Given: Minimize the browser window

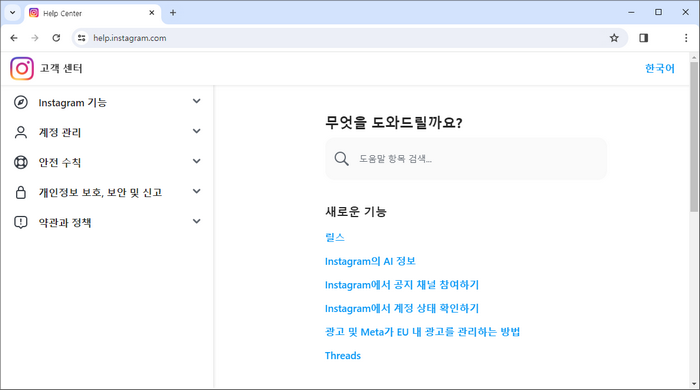Looking at the screenshot, I should coord(631,12).
